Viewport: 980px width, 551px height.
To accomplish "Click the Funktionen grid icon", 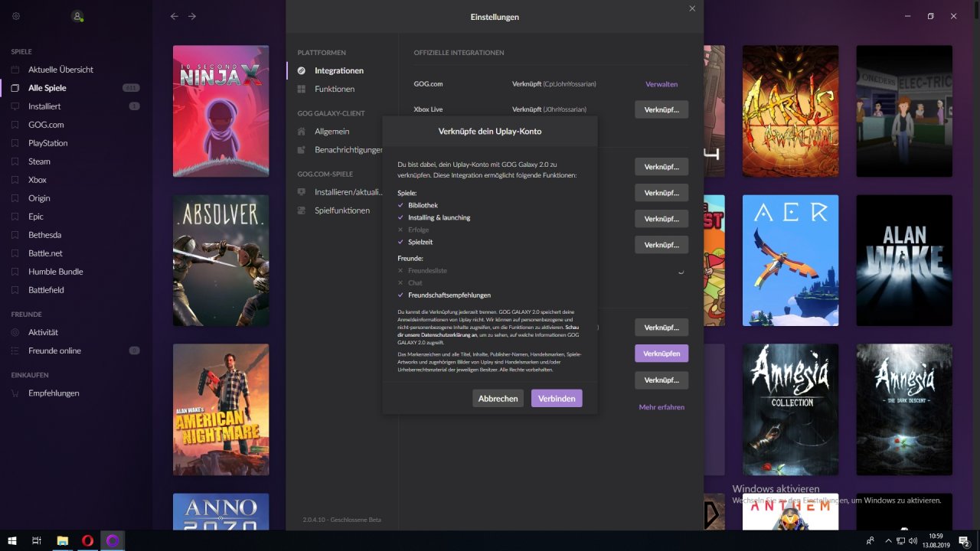I will point(302,89).
